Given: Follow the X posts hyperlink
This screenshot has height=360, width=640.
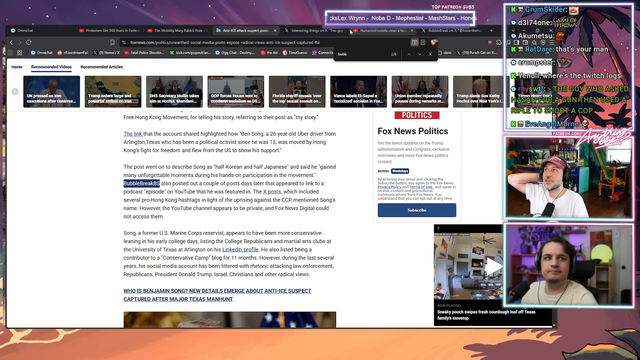Looking at the screenshot, I should [272, 192].
